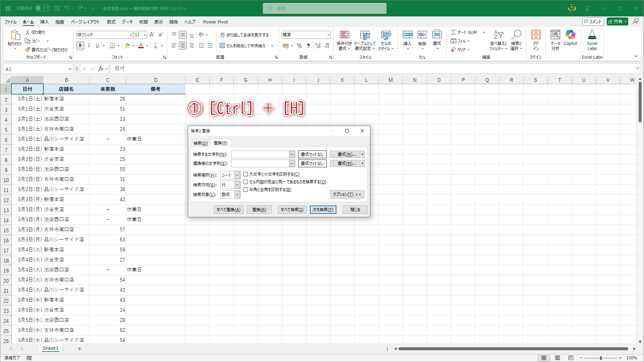Viewport: 644px width, 362px height.
Task: Click the search string input field
Action: click(260, 154)
